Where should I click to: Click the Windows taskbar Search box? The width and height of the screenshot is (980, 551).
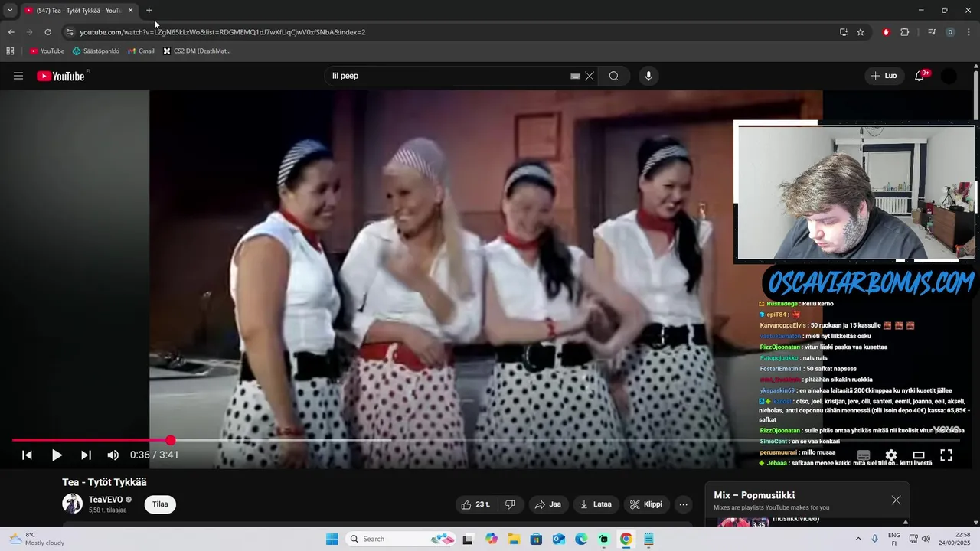400,539
